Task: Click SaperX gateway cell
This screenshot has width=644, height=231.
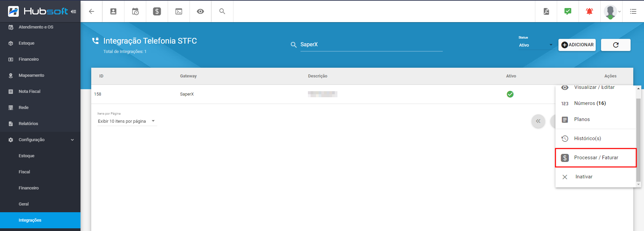Action: pos(187,94)
